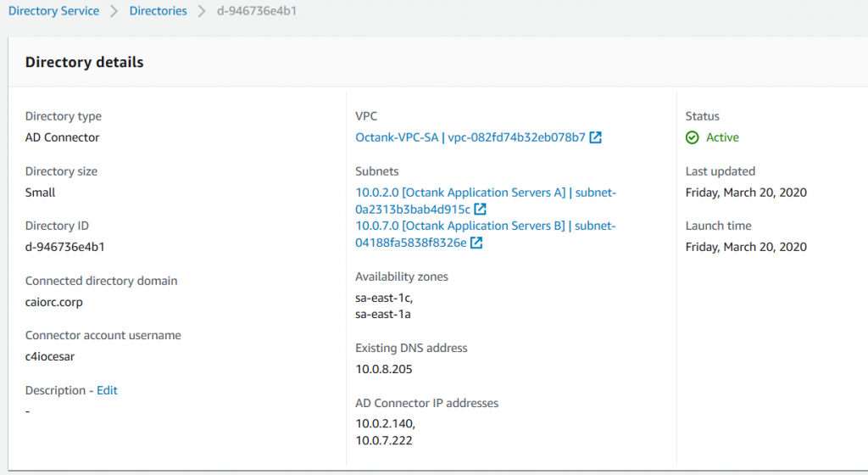Open the Directories breadcrumb link
Screen dimensions: 868x475
point(159,11)
